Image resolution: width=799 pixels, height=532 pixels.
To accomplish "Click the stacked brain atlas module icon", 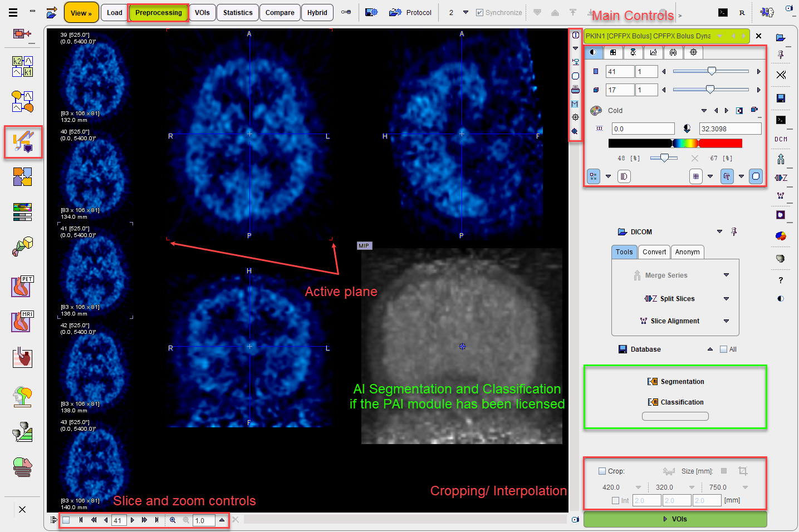I will (x=22, y=467).
